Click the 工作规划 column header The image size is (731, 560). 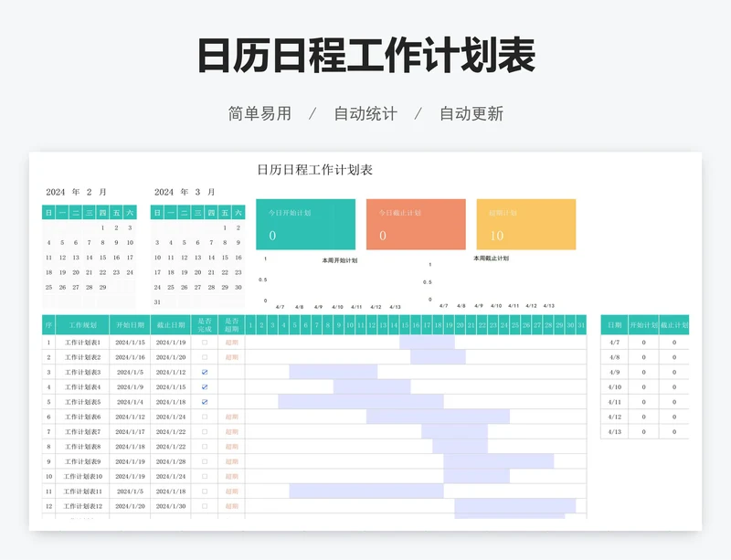(83, 324)
